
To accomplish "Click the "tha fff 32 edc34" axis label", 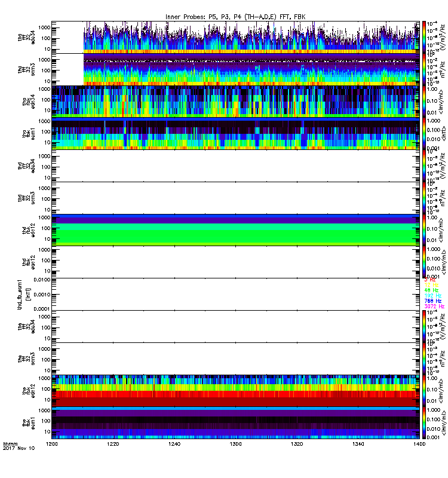I will (x=26, y=37).
